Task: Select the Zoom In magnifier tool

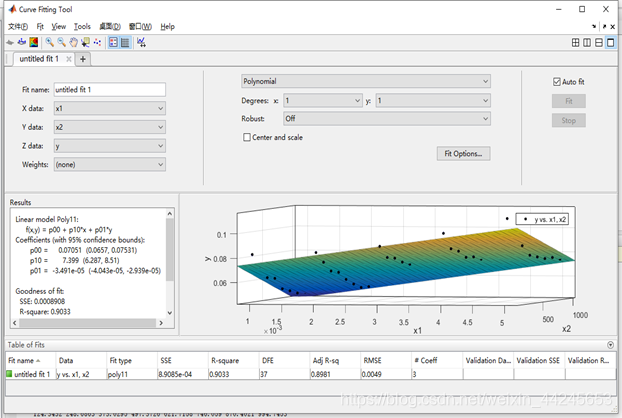Action: pos(50,42)
